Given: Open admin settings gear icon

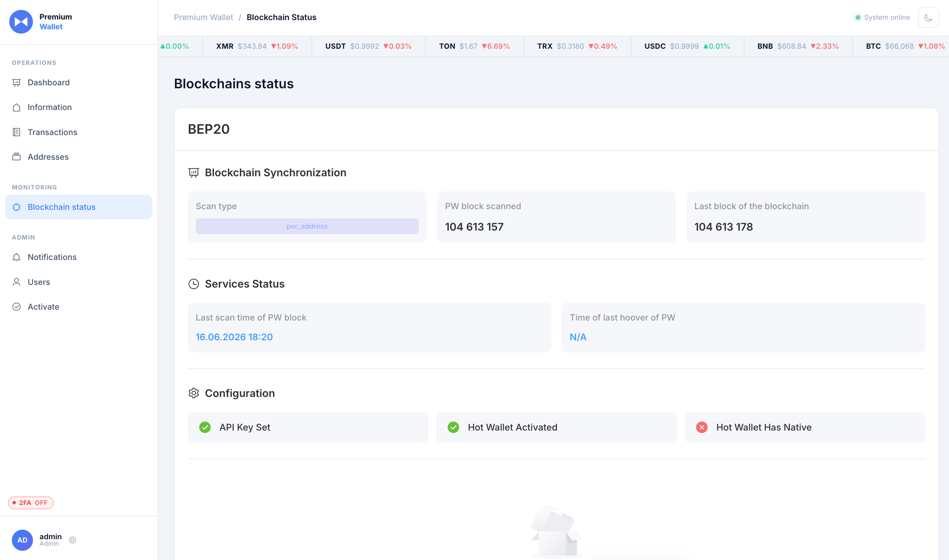Looking at the screenshot, I should [x=73, y=540].
